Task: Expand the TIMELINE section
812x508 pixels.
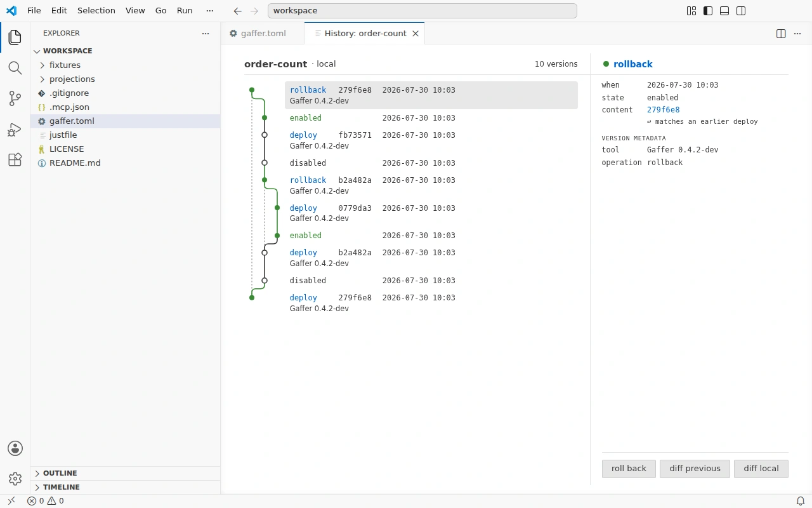Action: pyautogui.click(x=125, y=487)
